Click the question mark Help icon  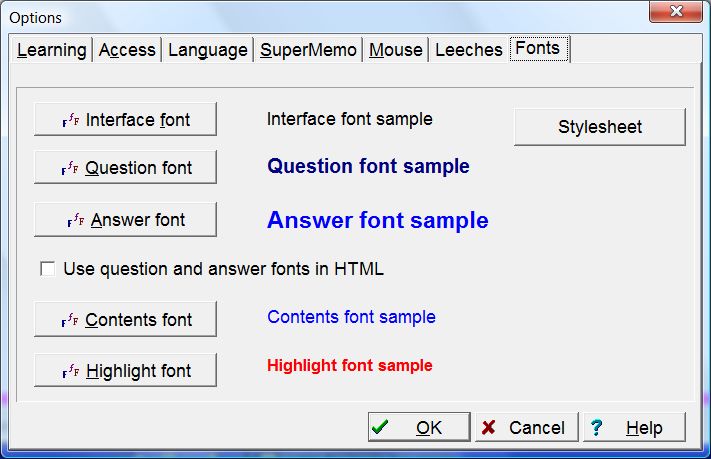coord(597,428)
